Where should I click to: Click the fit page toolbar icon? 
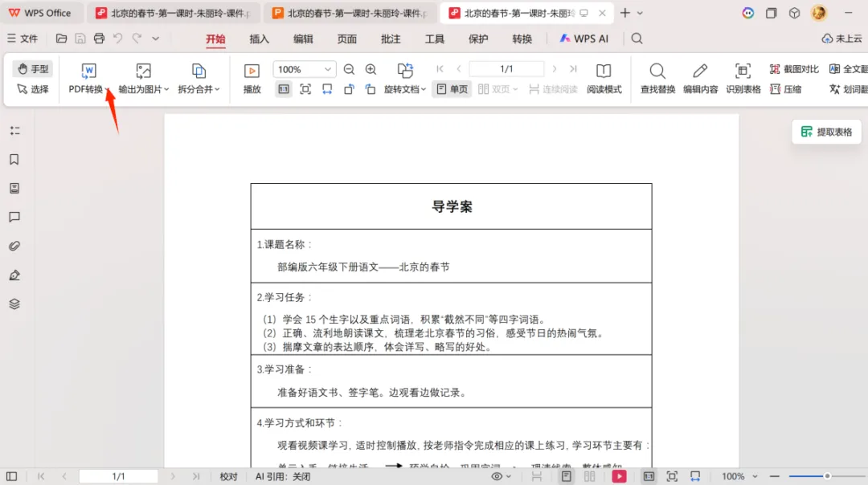[305, 89]
